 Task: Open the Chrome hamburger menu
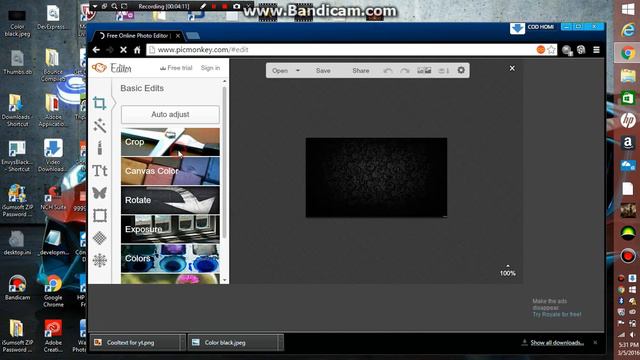596,50
